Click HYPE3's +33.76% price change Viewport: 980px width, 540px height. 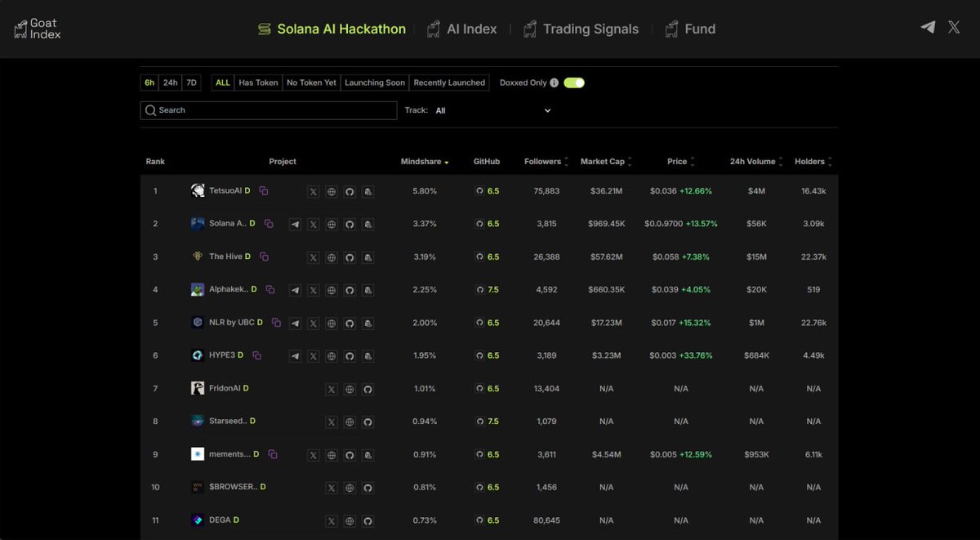pyautogui.click(x=696, y=355)
